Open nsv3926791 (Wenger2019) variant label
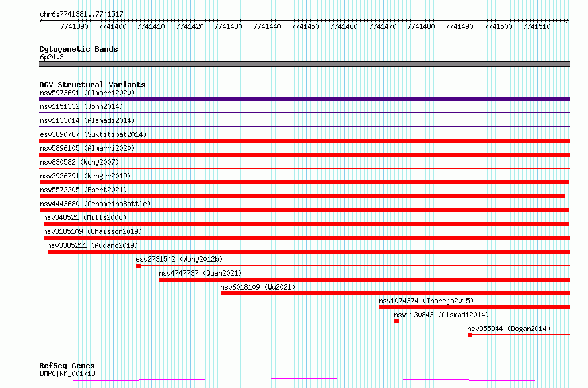The height and width of the screenshot is (388, 588). [85, 176]
